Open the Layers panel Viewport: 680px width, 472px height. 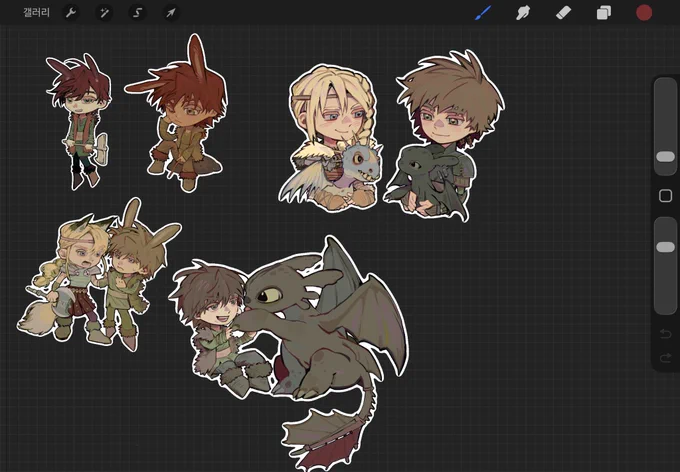pos(604,13)
